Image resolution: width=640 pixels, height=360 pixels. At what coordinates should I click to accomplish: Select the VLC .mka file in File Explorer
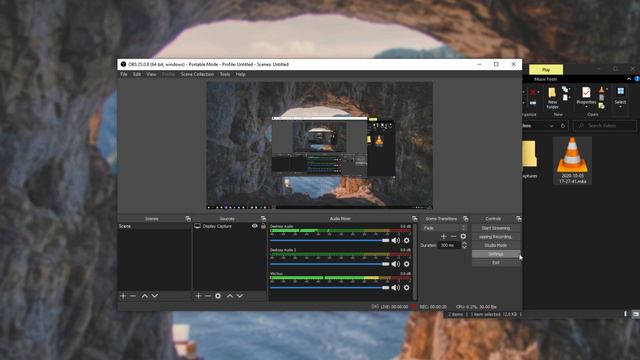point(572,160)
